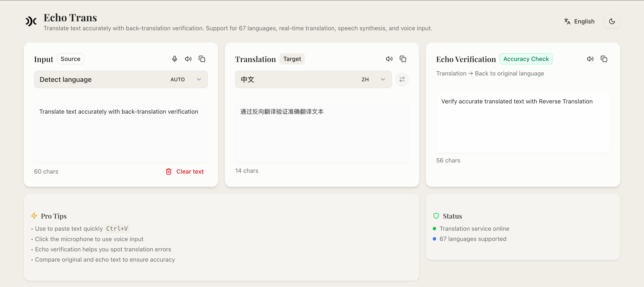Click the swap languages arrows icon
This screenshot has height=287, width=644.
pyautogui.click(x=402, y=79)
